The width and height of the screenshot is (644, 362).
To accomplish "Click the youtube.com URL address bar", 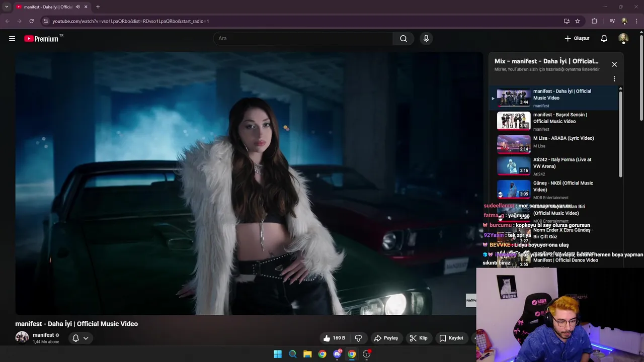I will [x=302, y=21].
